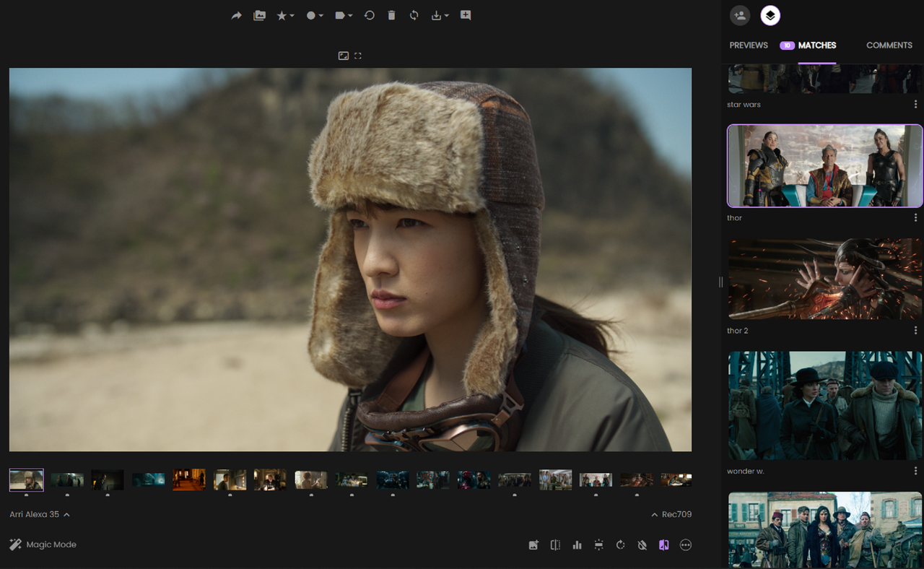Click the dashed rotate arrow icon
Screen dimensions: 924x569
point(620,545)
